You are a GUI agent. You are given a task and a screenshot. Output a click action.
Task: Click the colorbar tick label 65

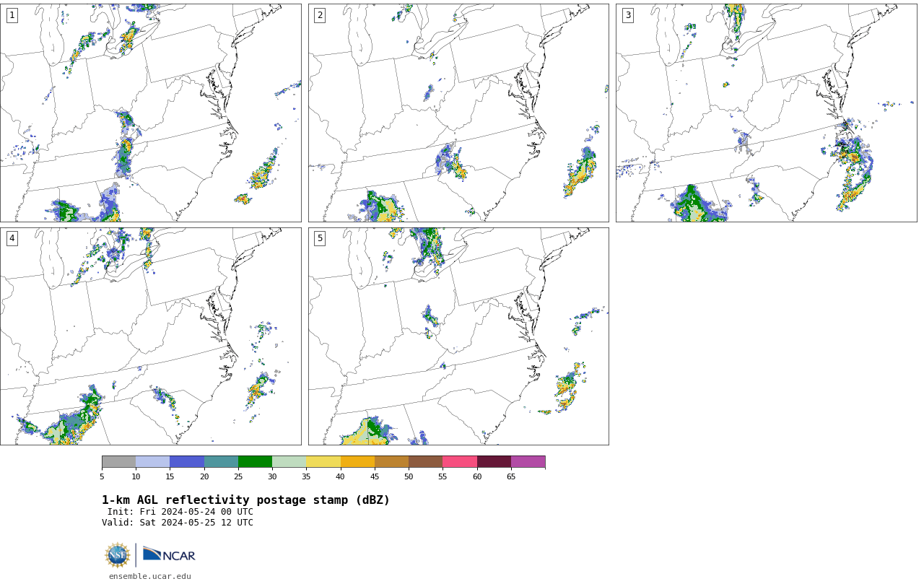[511, 476]
